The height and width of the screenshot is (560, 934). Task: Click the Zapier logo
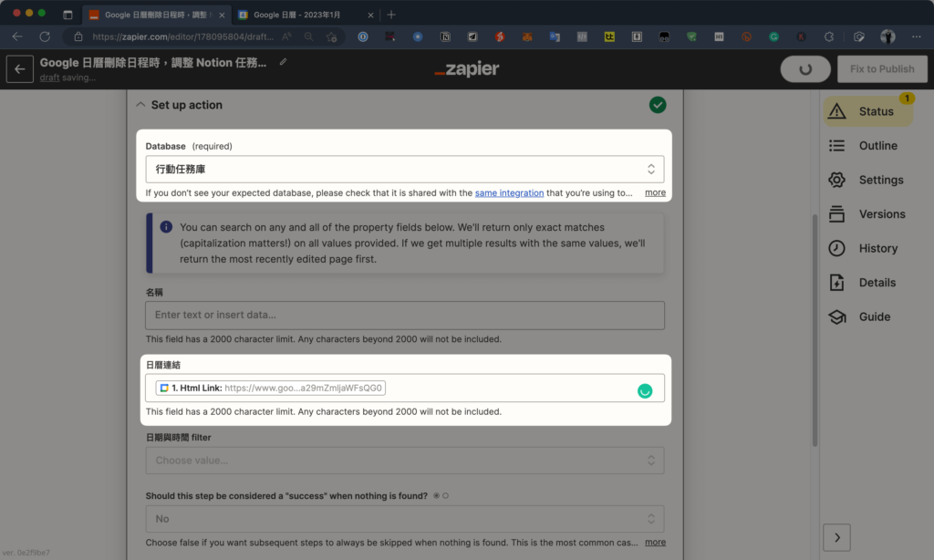pos(467,69)
